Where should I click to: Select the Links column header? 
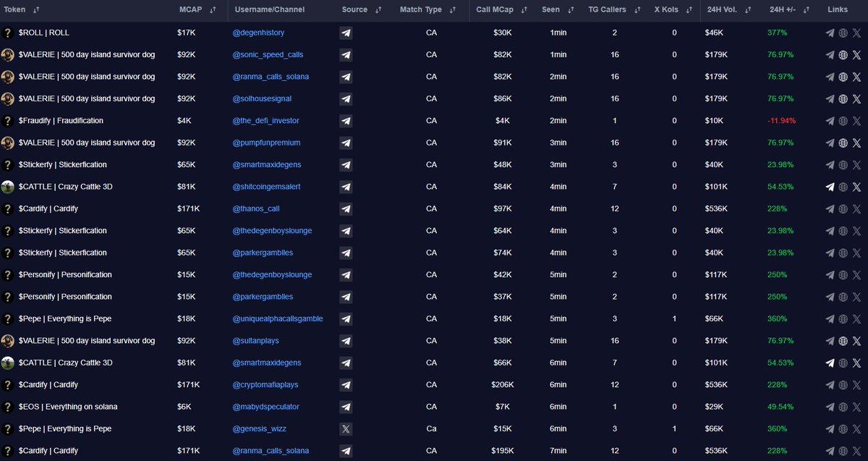[838, 10]
